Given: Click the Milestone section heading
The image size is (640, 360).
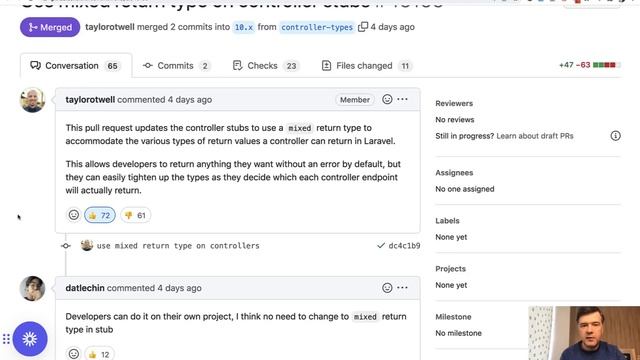Looking at the screenshot, I should pos(453,317).
